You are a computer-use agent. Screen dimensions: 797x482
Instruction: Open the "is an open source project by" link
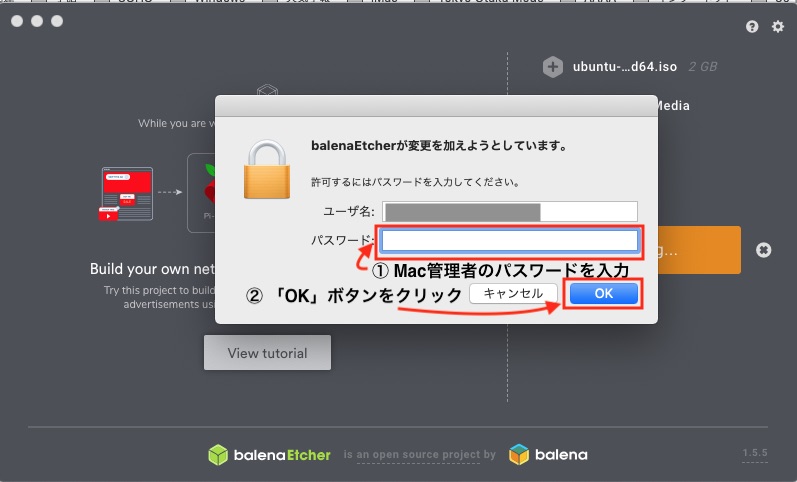point(419,455)
